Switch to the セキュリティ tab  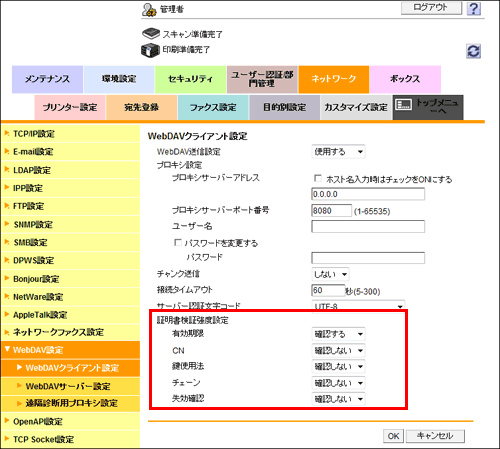tap(190, 79)
